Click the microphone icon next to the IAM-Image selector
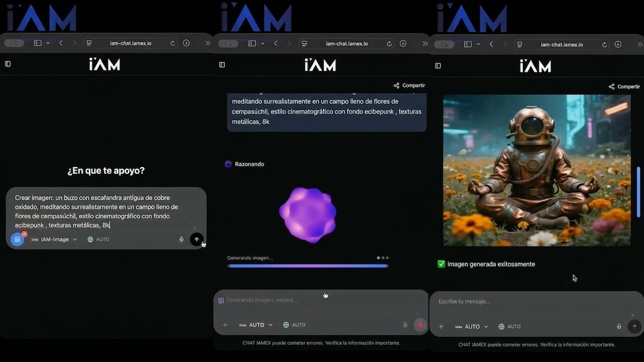The width and height of the screenshot is (644, 362). [181, 239]
